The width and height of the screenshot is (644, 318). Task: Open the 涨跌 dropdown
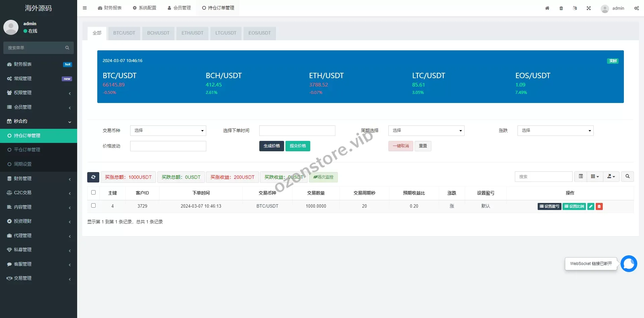tap(555, 130)
